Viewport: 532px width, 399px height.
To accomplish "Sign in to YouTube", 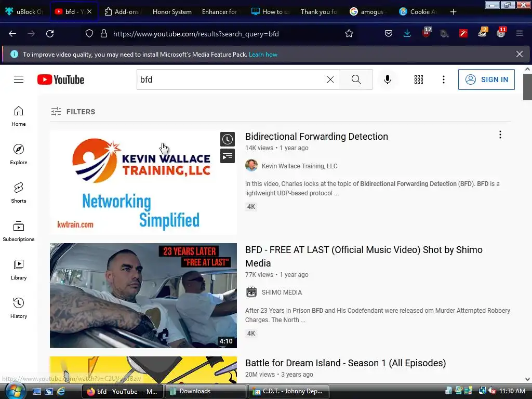I will 486,79.
